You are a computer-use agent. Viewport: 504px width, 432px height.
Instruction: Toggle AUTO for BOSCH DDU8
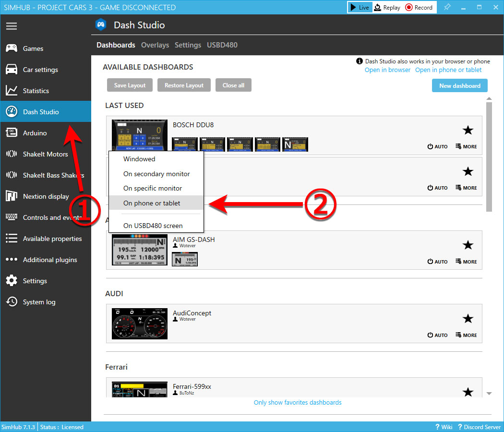point(437,146)
